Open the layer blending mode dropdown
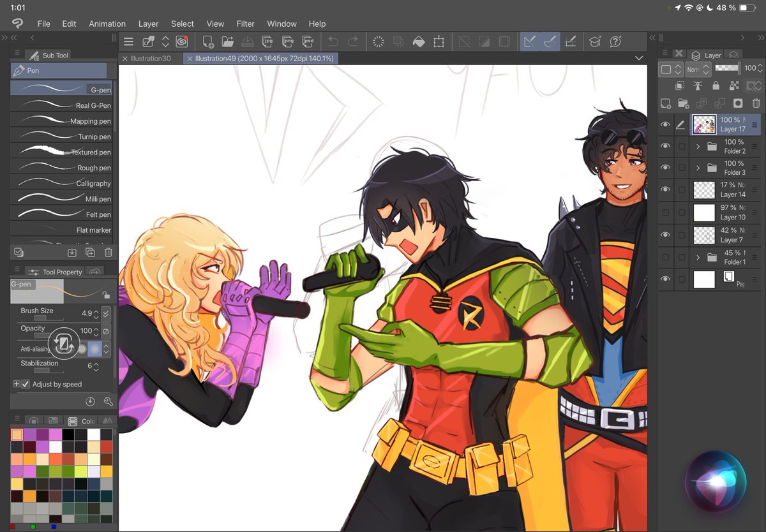766x532 pixels. (x=699, y=68)
